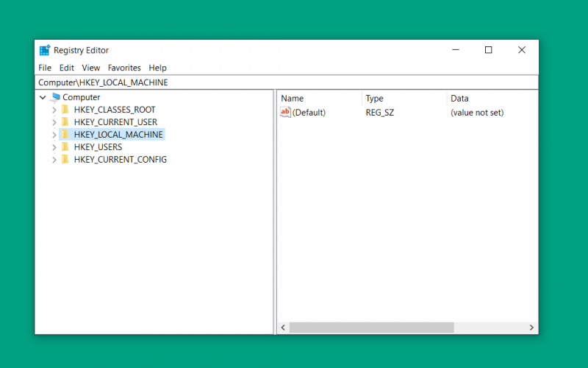Close the Registry Editor window
The image size is (588, 368).
(x=521, y=50)
